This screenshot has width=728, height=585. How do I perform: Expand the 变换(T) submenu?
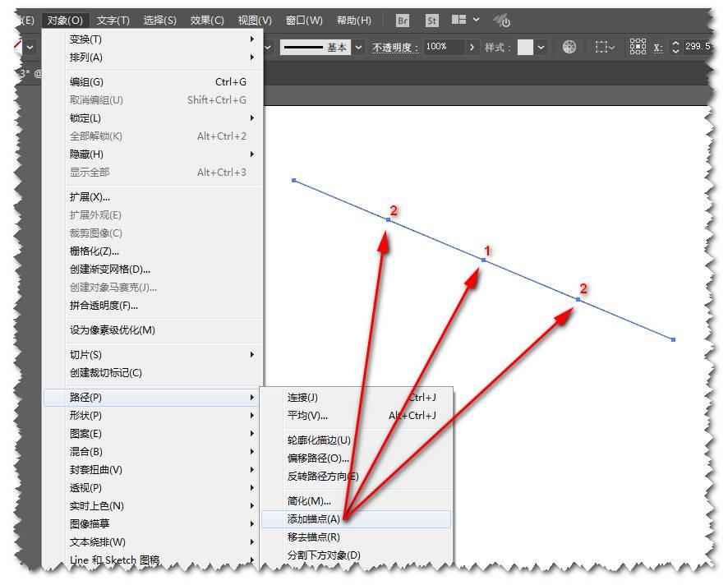click(x=153, y=39)
